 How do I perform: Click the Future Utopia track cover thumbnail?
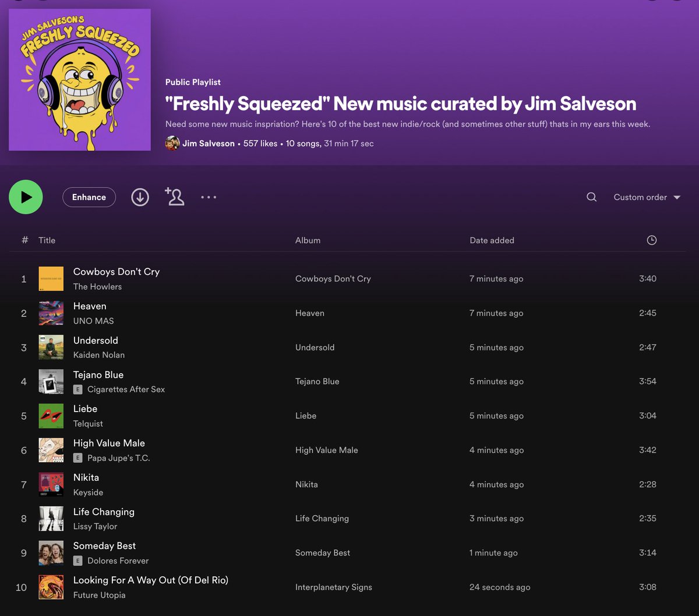51,587
